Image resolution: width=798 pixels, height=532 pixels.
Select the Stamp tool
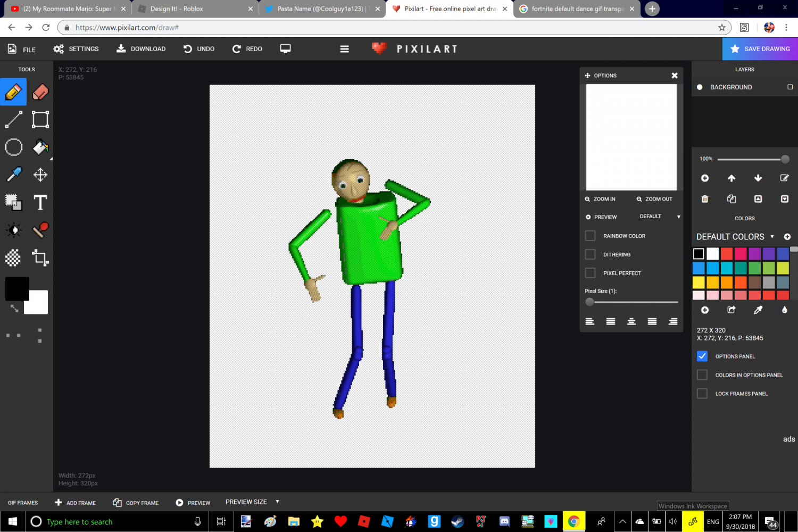pyautogui.click(x=40, y=230)
